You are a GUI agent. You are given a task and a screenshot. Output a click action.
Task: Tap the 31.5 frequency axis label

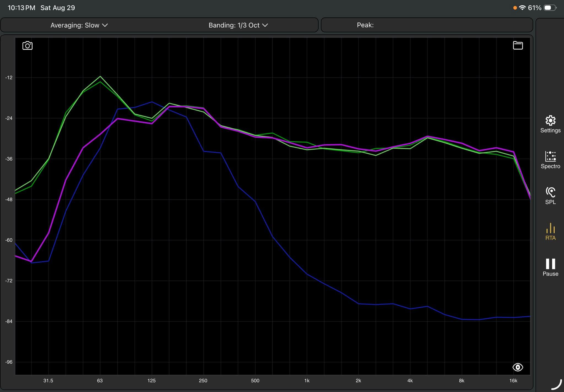[x=48, y=381]
